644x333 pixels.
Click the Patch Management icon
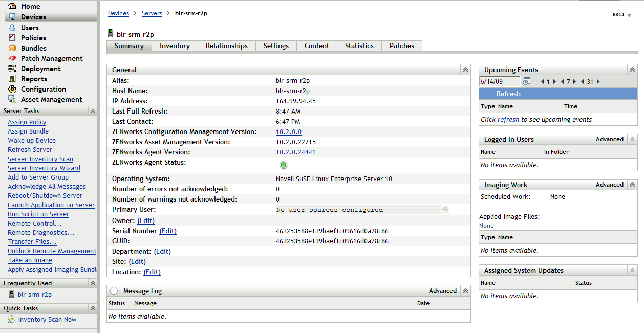click(x=12, y=58)
